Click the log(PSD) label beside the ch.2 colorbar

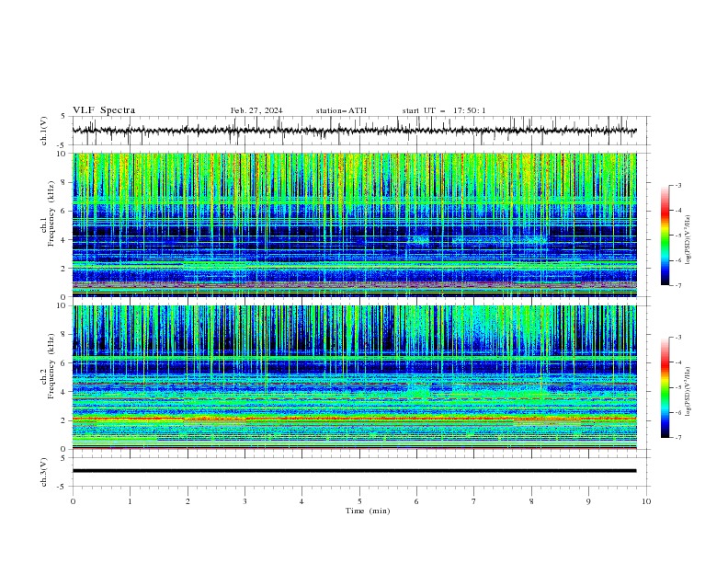point(688,391)
